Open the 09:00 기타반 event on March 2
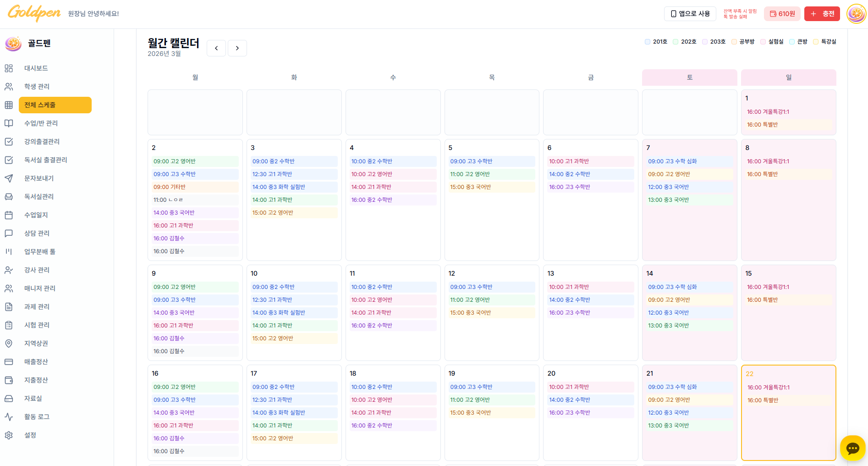868x466 pixels. pyautogui.click(x=195, y=187)
